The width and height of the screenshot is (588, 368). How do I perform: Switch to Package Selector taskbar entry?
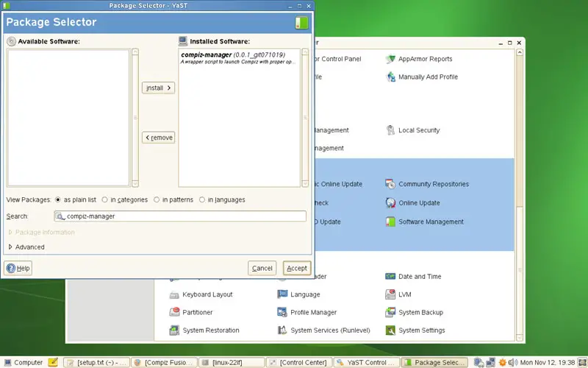434,362
